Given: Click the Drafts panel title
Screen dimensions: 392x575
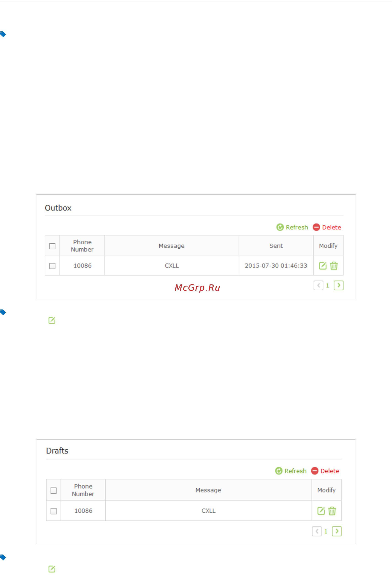Looking at the screenshot, I should (57, 451).
